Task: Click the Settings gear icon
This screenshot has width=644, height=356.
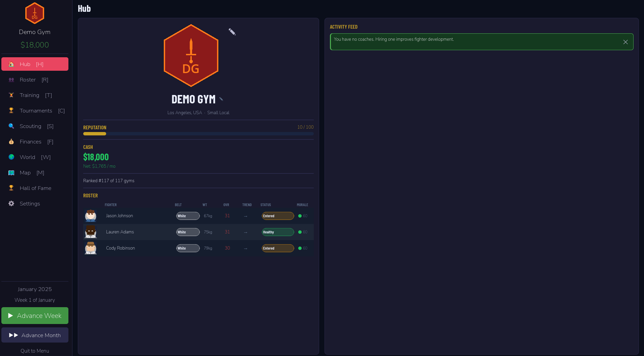Action: point(11,204)
